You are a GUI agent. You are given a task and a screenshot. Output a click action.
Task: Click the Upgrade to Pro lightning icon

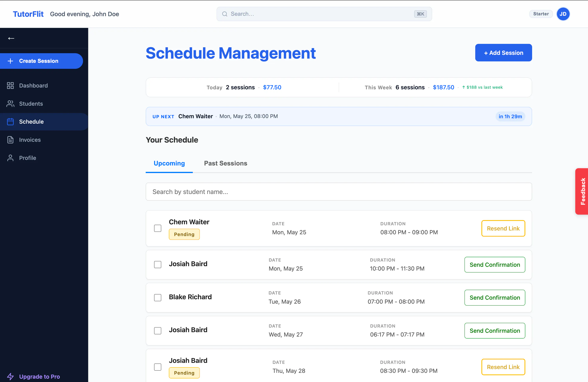(10, 376)
